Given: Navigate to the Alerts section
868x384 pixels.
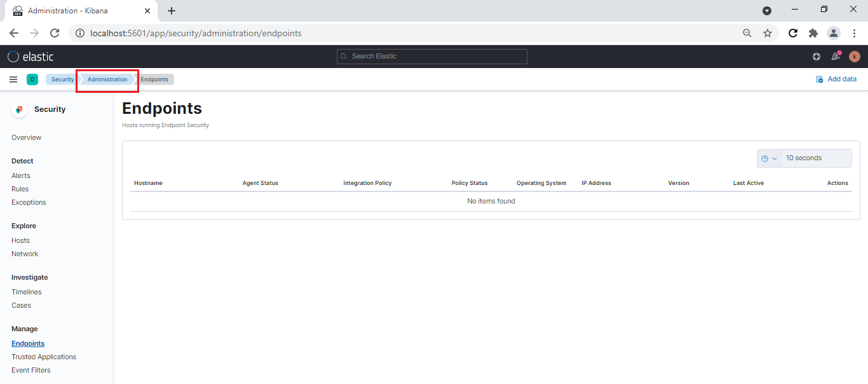Looking at the screenshot, I should point(20,175).
